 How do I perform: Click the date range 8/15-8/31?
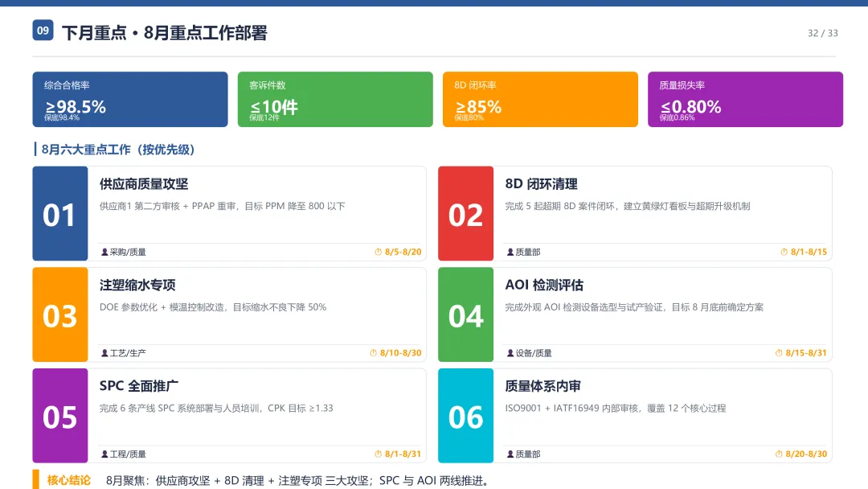pos(806,353)
